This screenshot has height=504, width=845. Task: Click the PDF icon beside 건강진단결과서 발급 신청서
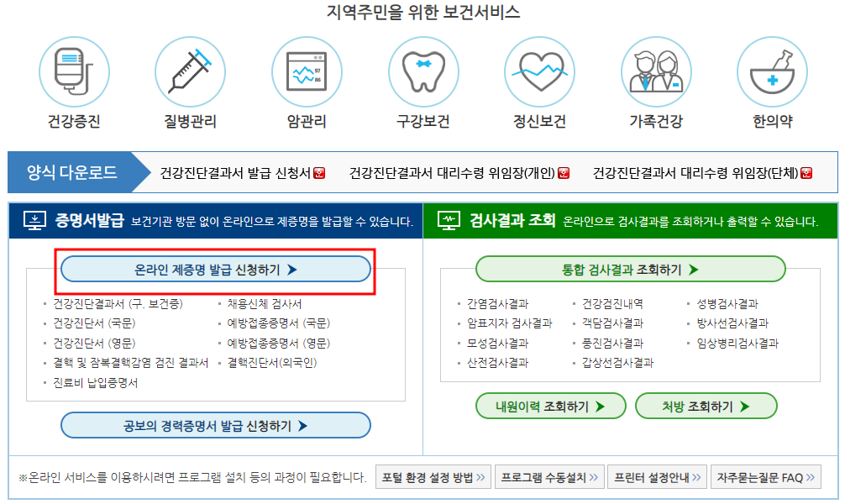(321, 176)
